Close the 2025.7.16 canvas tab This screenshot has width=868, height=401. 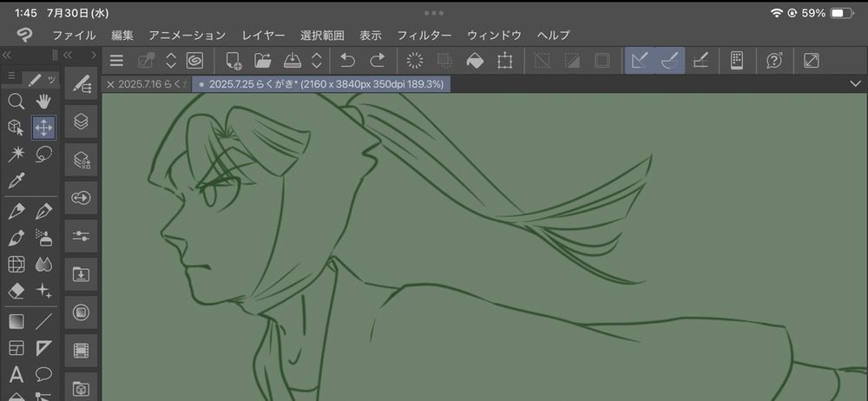(x=110, y=84)
